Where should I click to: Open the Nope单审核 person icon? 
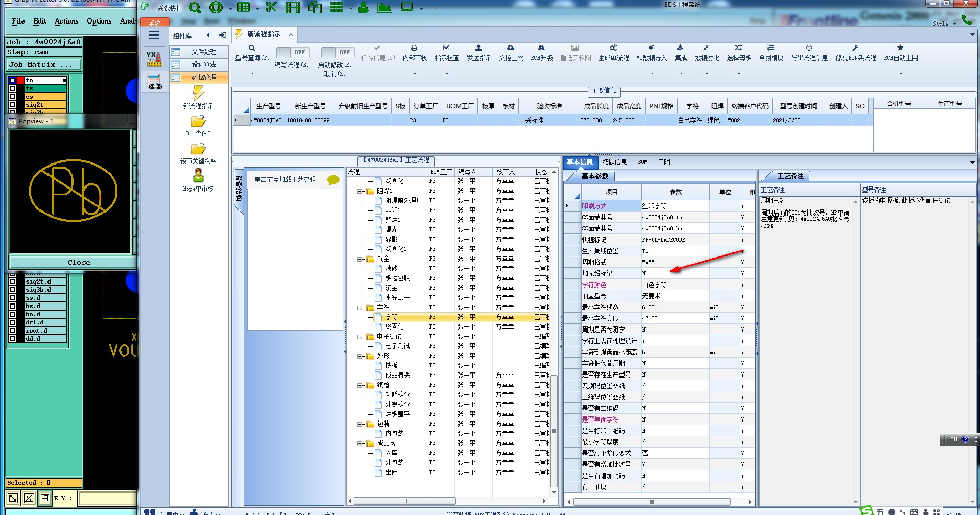(198, 176)
